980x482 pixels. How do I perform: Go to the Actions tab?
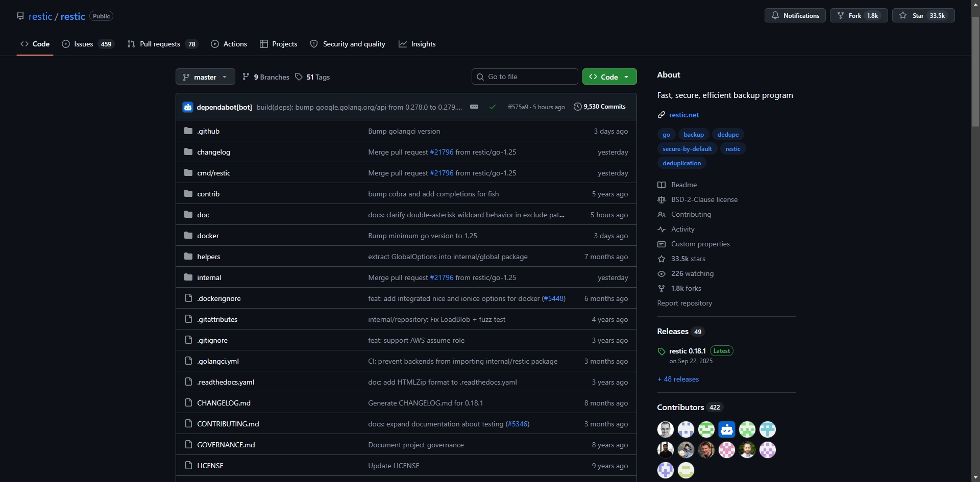229,44
